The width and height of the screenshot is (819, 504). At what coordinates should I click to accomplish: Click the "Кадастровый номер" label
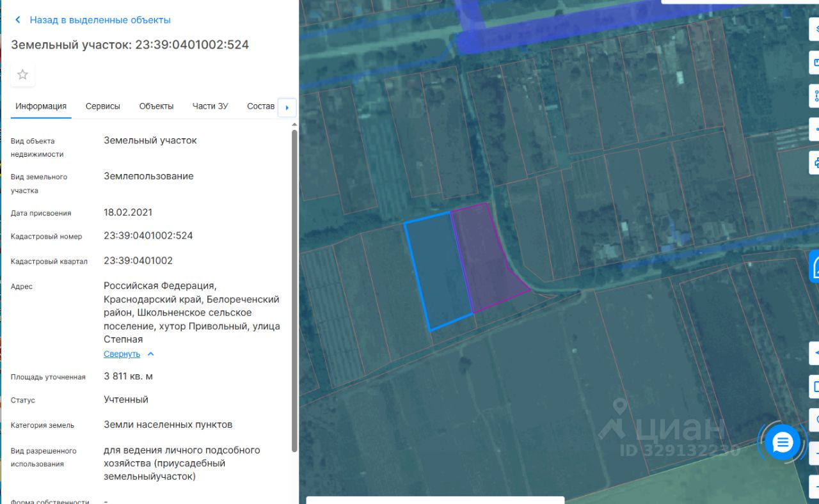(x=47, y=237)
